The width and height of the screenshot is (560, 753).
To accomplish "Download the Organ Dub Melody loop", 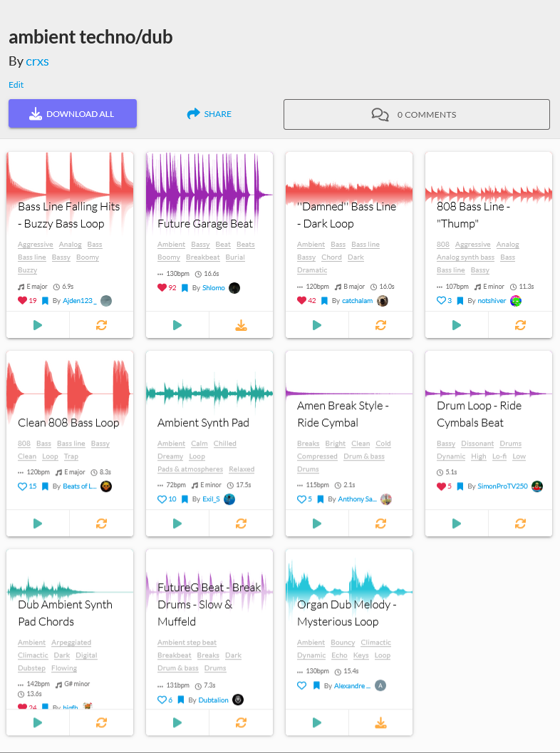I will click(x=380, y=722).
